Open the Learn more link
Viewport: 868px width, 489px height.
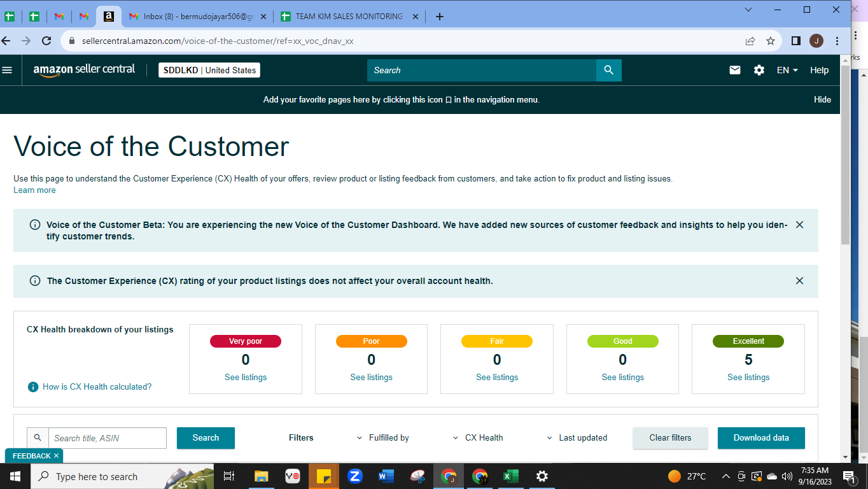pyautogui.click(x=34, y=190)
